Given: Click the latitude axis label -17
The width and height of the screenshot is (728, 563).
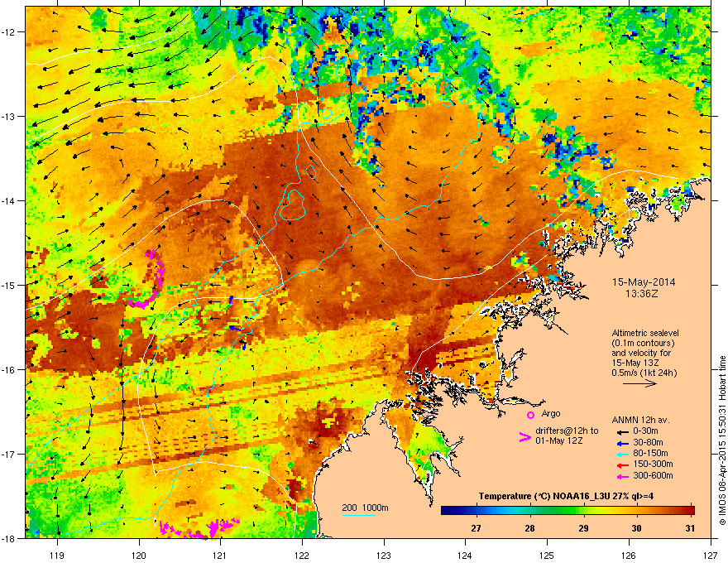Looking at the screenshot, I should click(x=9, y=454).
